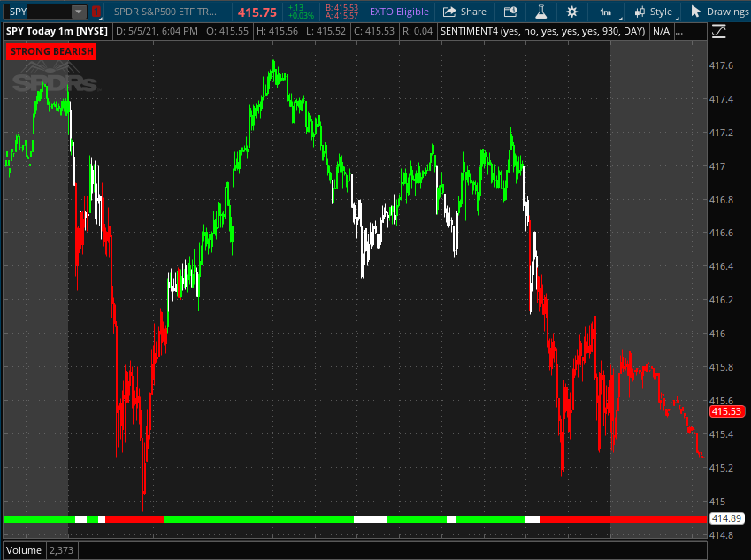Click the O: 415.55 open value

[227, 31]
